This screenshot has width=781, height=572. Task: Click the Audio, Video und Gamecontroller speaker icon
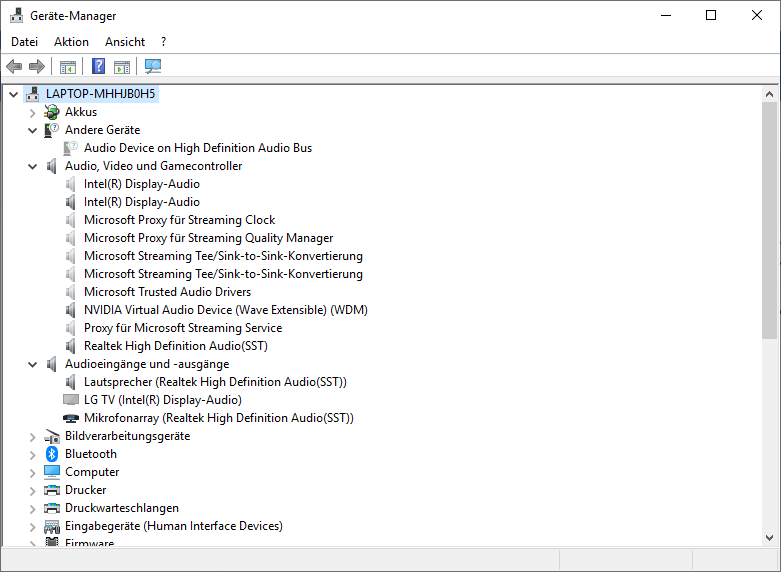(x=52, y=166)
